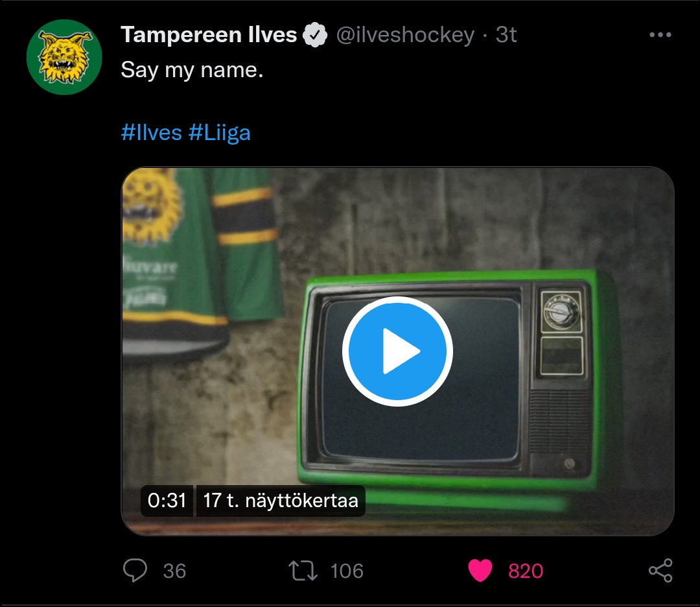Share the tweet via share icon
This screenshot has width=700, height=607.
(x=660, y=571)
